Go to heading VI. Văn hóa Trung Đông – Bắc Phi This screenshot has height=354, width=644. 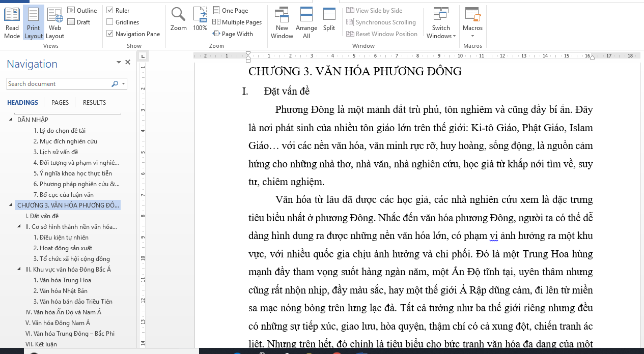click(70, 334)
